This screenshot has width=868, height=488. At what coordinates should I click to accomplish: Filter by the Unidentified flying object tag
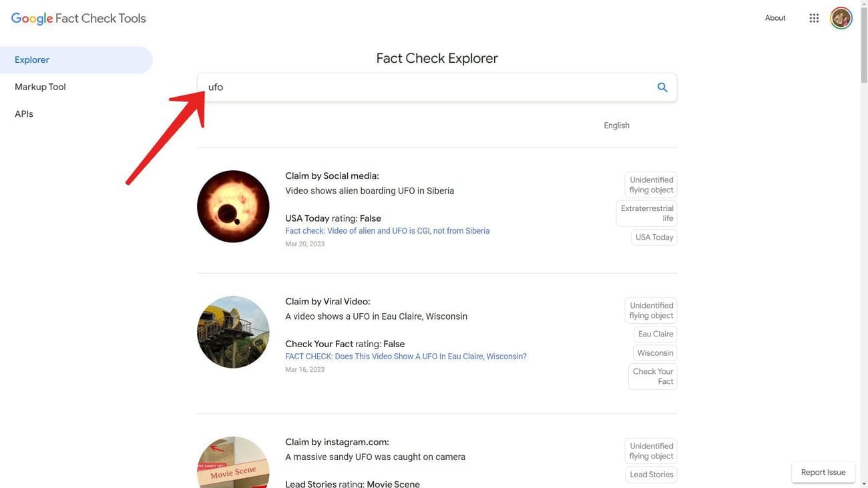tap(651, 183)
